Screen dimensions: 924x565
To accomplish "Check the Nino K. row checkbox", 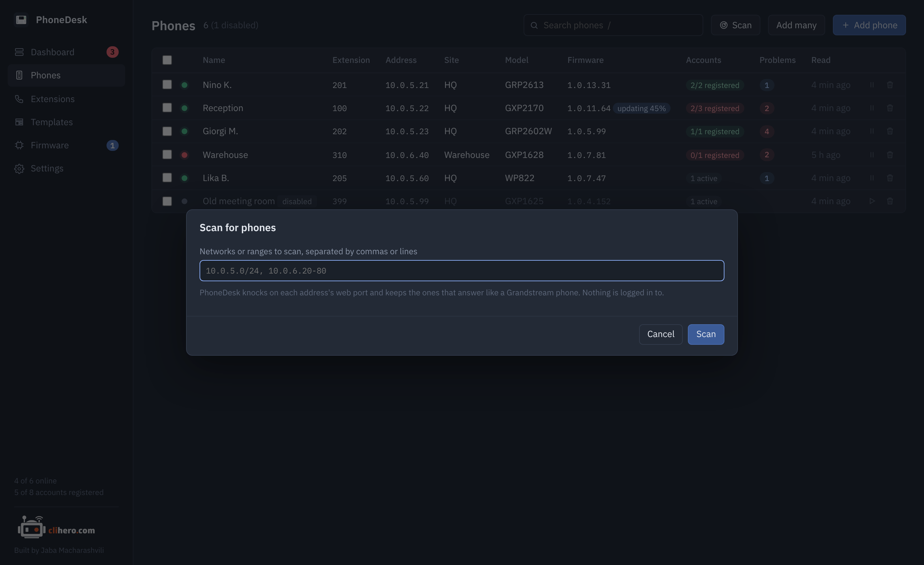I will point(167,85).
